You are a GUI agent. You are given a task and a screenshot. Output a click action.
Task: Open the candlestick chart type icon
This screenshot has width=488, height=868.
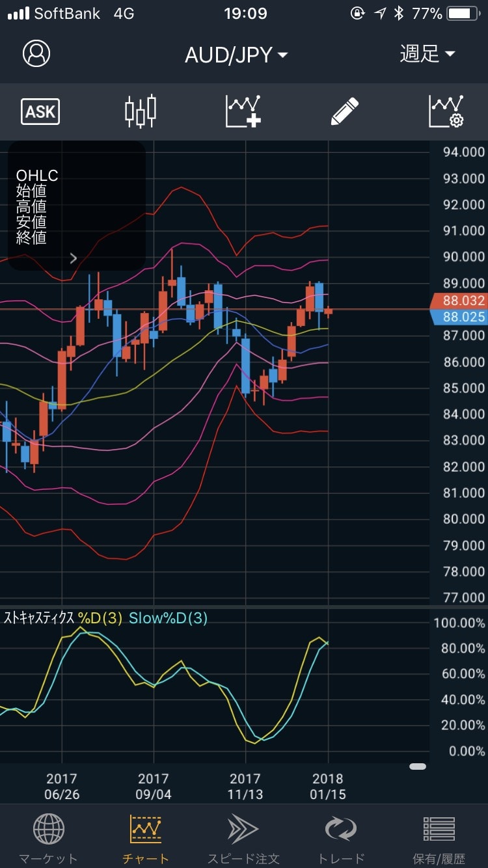point(141,112)
